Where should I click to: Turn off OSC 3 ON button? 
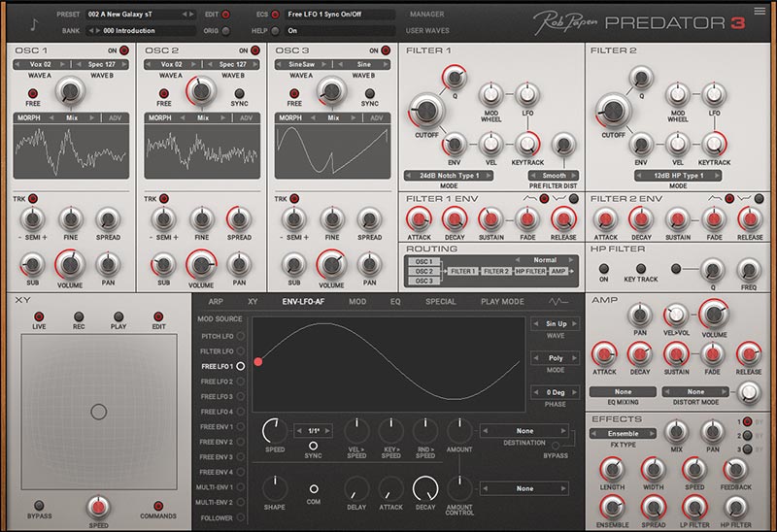click(386, 50)
